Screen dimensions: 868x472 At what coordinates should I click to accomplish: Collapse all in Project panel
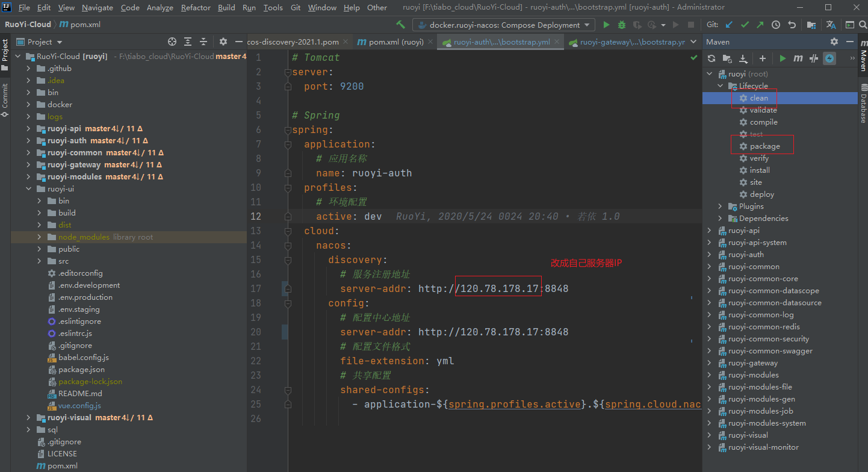pos(203,42)
